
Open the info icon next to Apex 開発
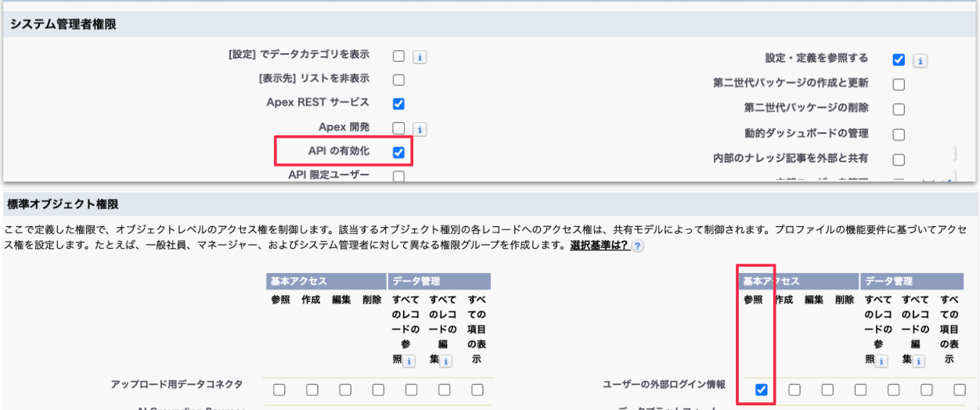click(x=420, y=129)
